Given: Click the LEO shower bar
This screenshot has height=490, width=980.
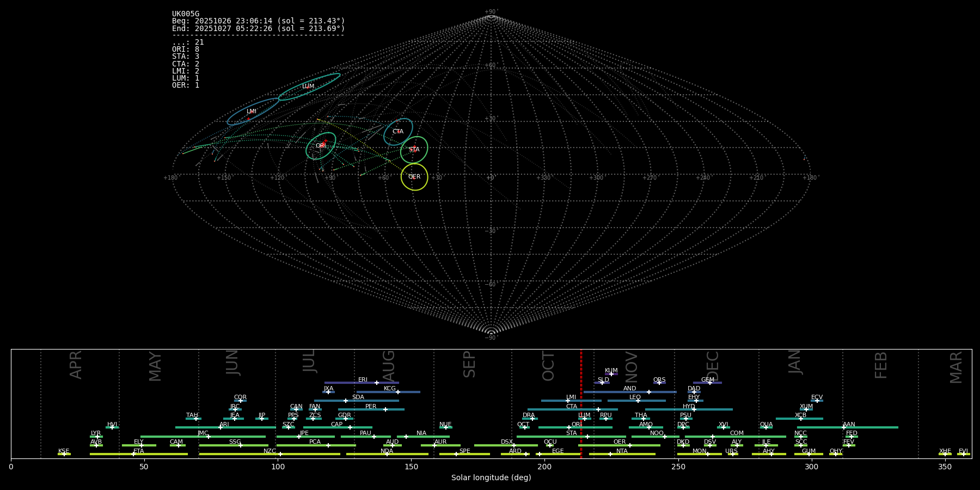Looking at the screenshot, I should coord(636,401).
